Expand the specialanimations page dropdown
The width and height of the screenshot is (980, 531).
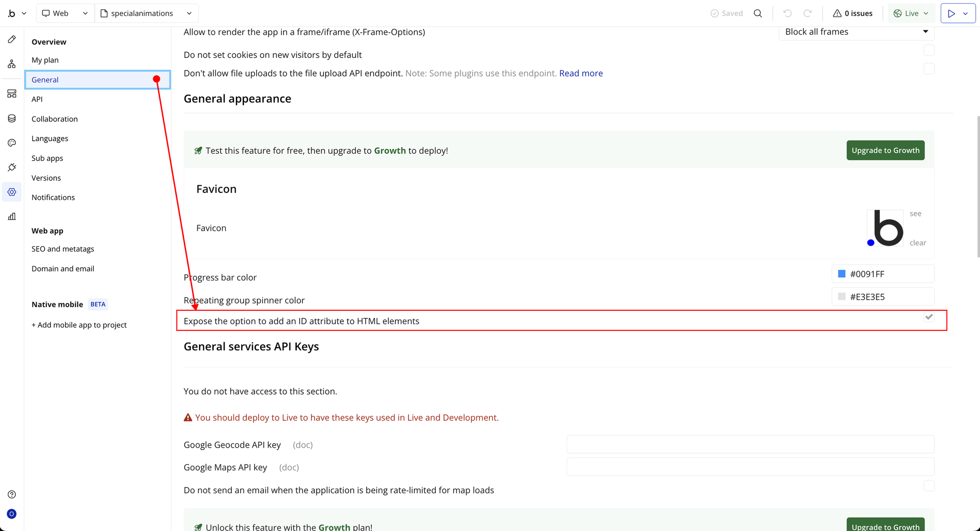click(146, 13)
